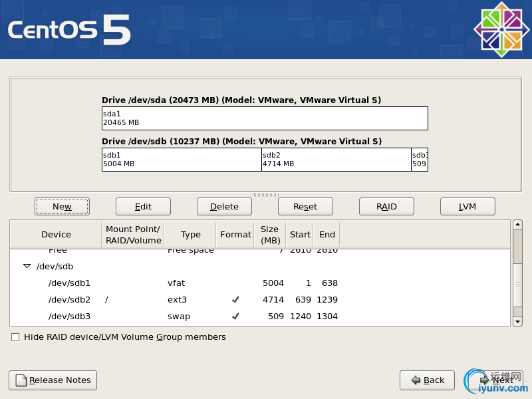Click the format checkmark for /dev/sdb2

(x=235, y=300)
